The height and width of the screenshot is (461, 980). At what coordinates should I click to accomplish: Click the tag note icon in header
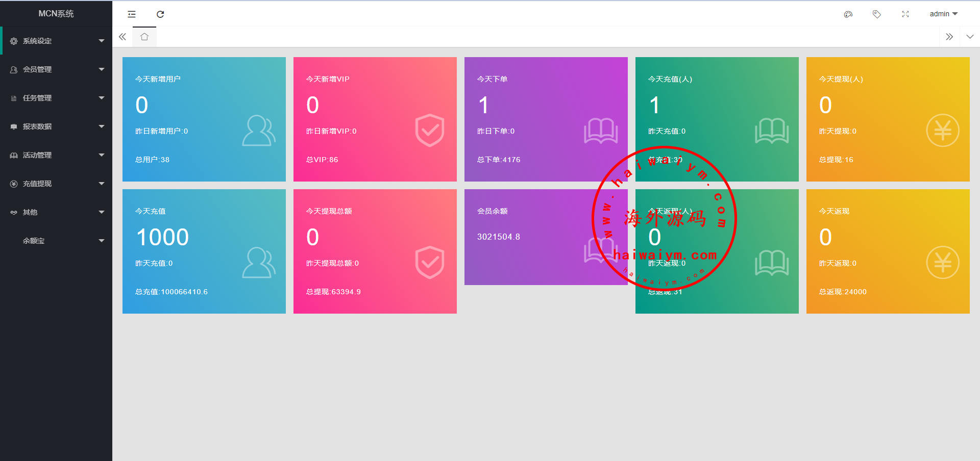pyautogui.click(x=877, y=14)
